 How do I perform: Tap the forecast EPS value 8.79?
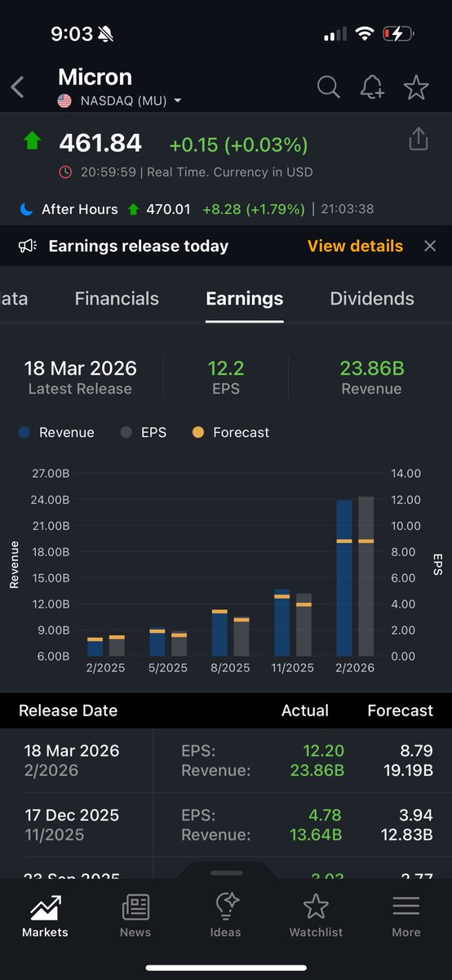tap(417, 751)
